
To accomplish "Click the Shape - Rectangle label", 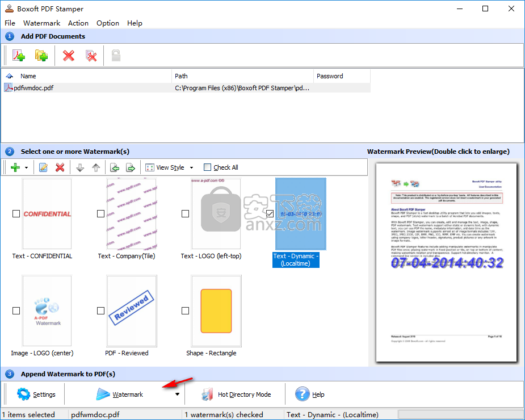I will click(x=211, y=353).
